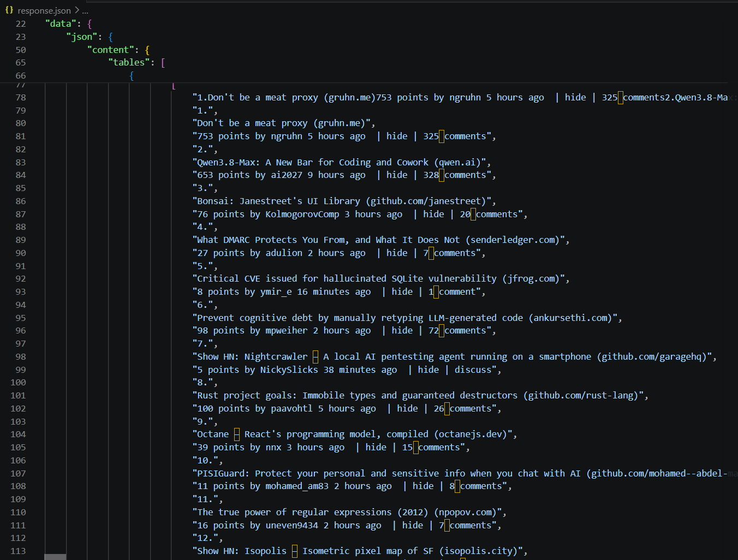The width and height of the screenshot is (738, 560).
Task: Jump to sticky line "json": {
Action: pyautogui.click(x=90, y=37)
